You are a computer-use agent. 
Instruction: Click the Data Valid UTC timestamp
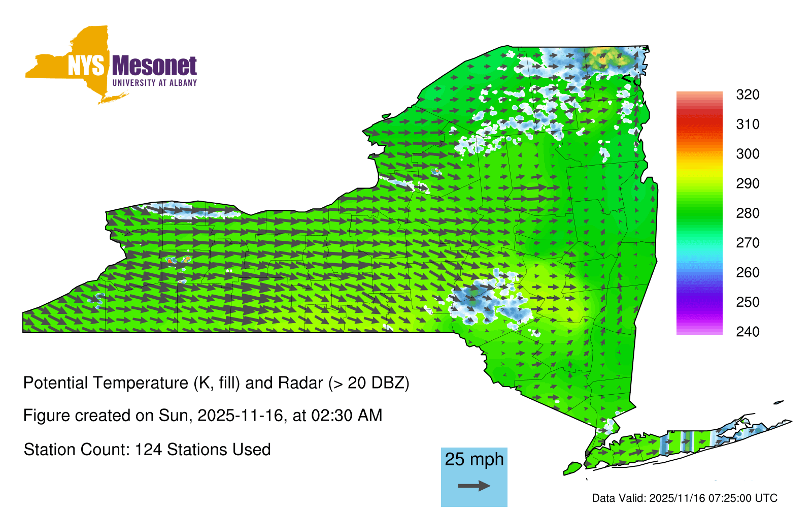click(x=685, y=498)
